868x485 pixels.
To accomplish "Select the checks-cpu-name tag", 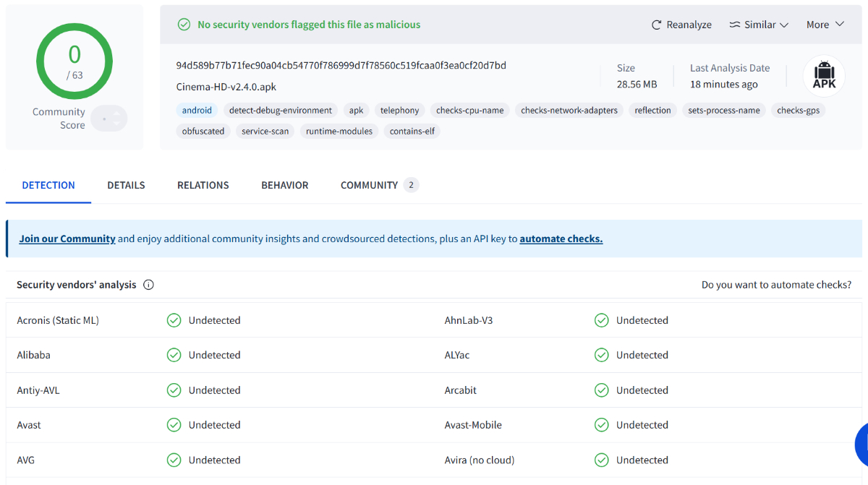I will (470, 111).
